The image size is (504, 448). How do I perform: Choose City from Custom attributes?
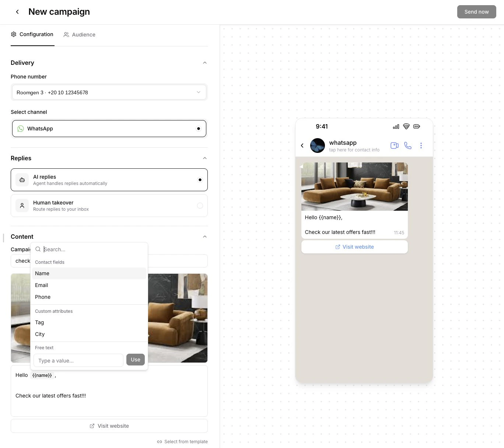89,334
